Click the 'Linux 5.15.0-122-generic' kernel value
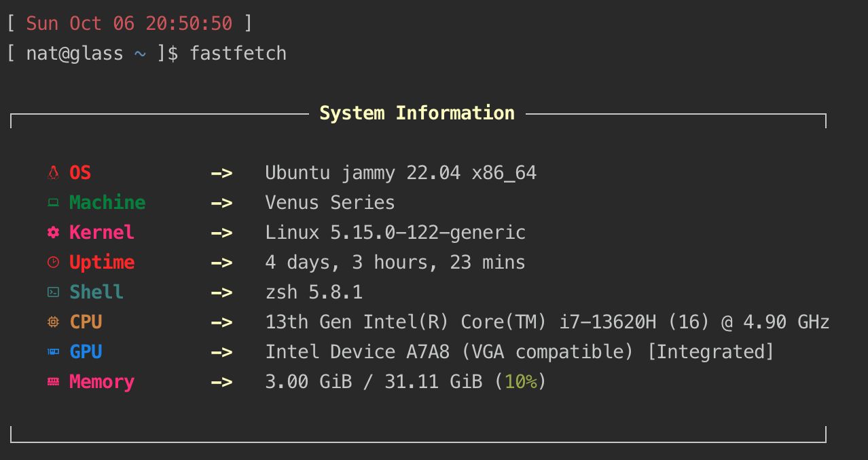 (395, 233)
